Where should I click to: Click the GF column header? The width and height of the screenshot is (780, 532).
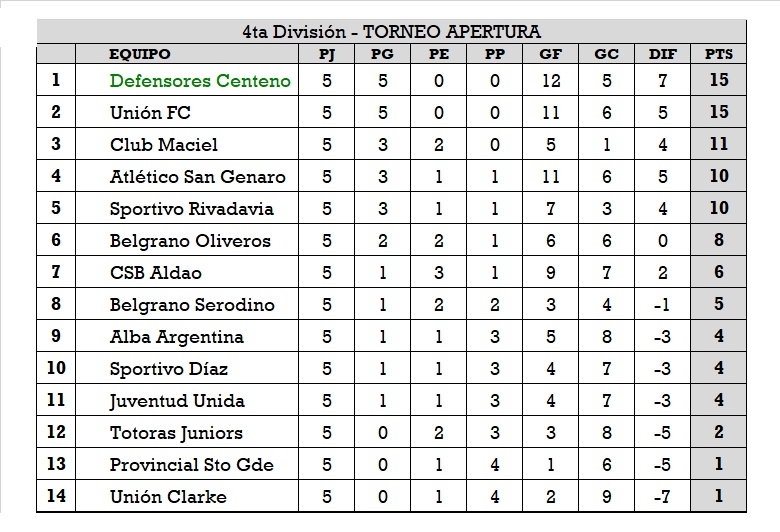pyautogui.click(x=550, y=54)
